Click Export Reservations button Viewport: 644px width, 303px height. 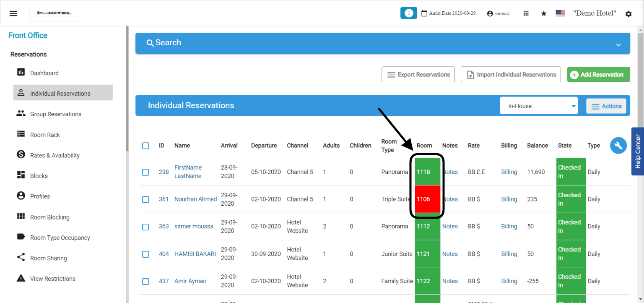418,74
